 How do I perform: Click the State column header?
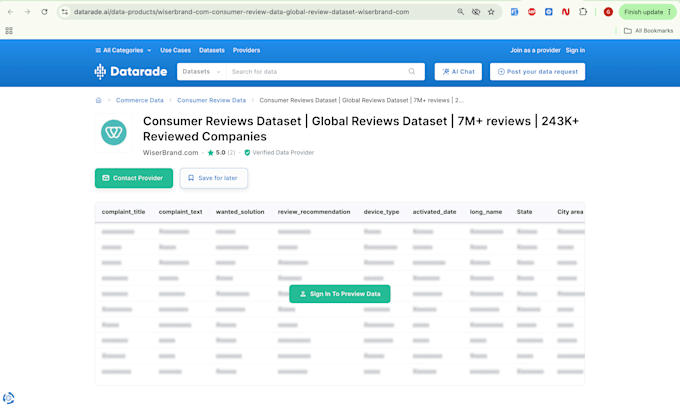(524, 212)
